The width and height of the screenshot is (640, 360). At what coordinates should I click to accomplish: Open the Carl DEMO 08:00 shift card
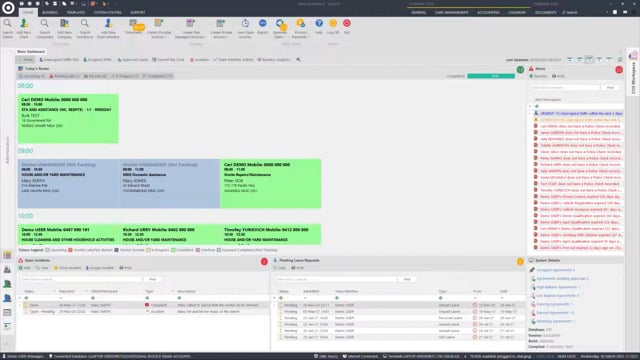tap(68, 119)
